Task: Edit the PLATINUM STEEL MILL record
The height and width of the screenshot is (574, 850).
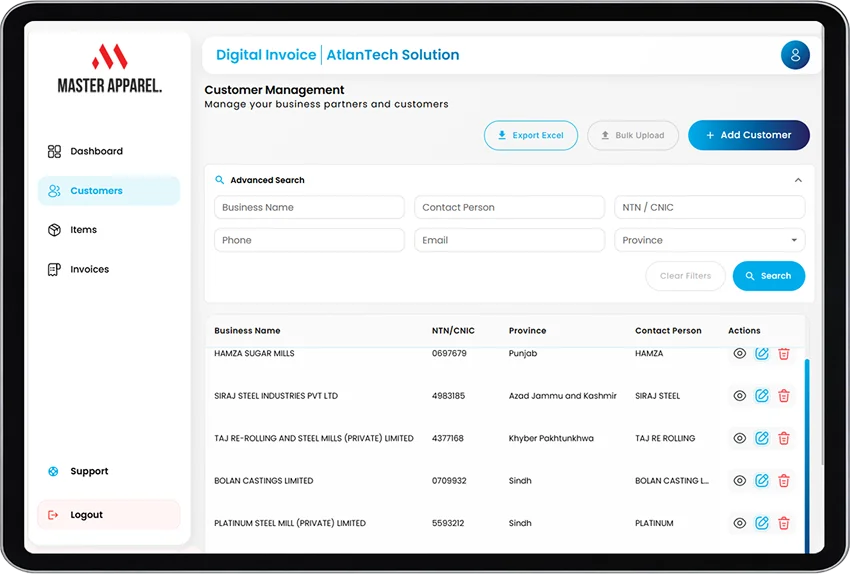Action: 762,523
